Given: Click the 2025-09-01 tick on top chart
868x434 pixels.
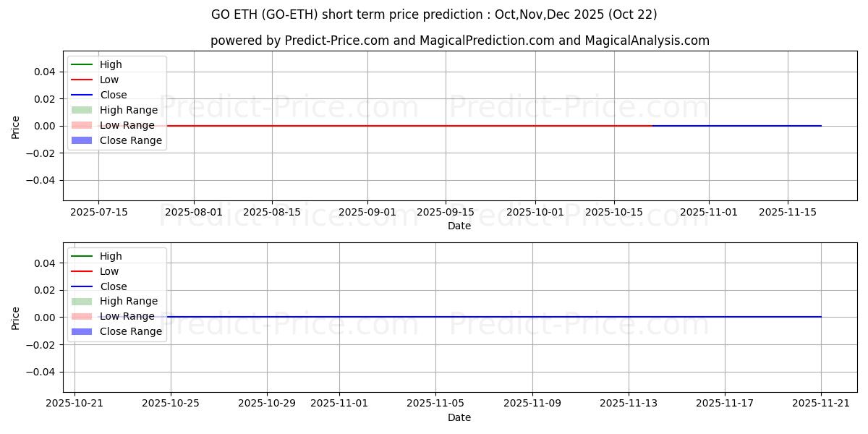Looking at the screenshot, I should tap(367, 212).
